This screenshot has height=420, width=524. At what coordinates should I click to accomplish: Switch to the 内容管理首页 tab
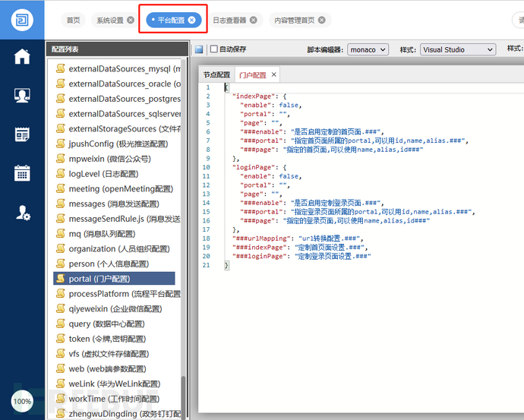(x=295, y=20)
